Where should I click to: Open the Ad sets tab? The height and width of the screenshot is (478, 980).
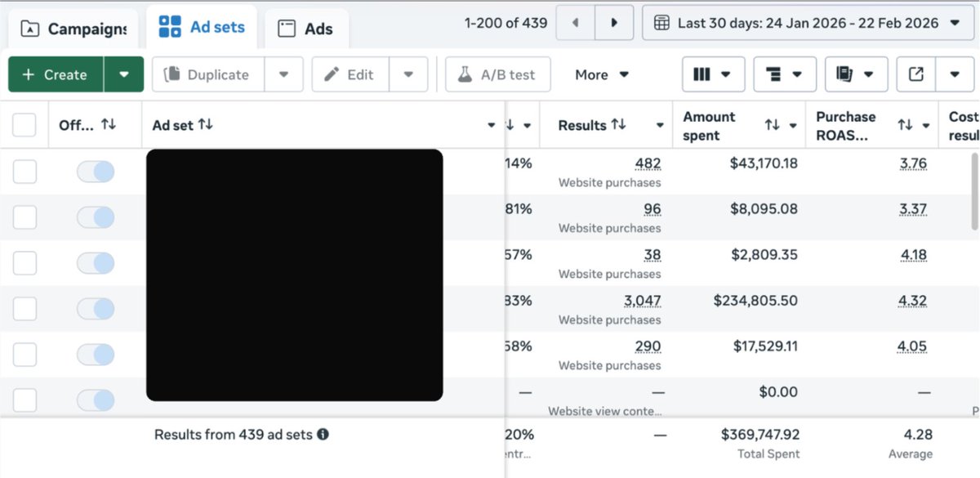click(x=201, y=27)
